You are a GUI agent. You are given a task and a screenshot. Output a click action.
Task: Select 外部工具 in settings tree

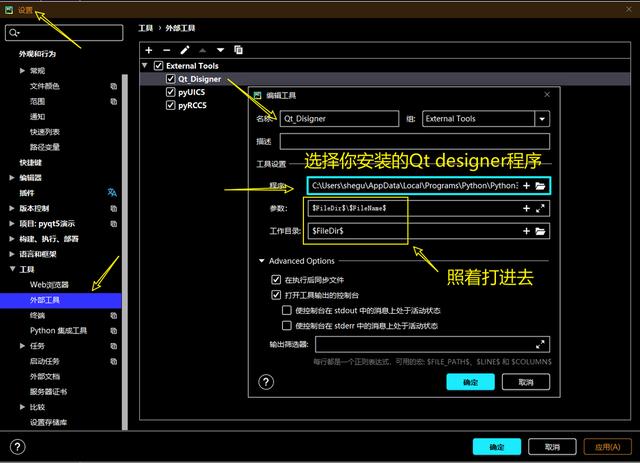tap(61, 300)
